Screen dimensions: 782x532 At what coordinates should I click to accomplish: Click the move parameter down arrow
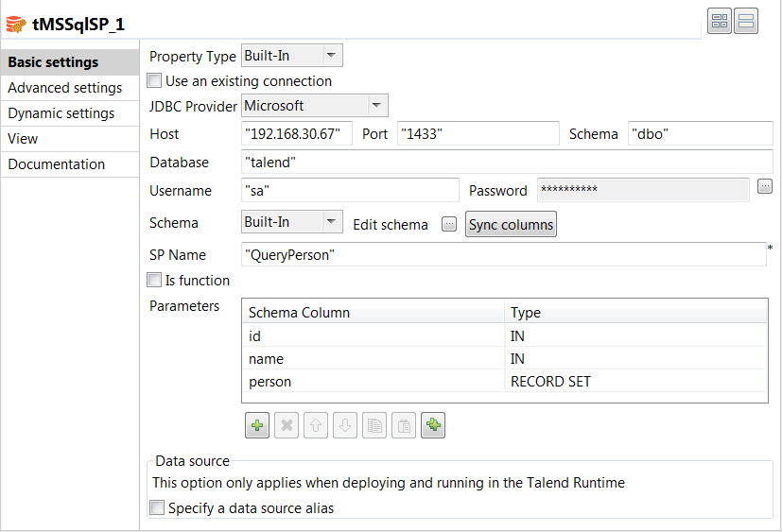(345, 425)
